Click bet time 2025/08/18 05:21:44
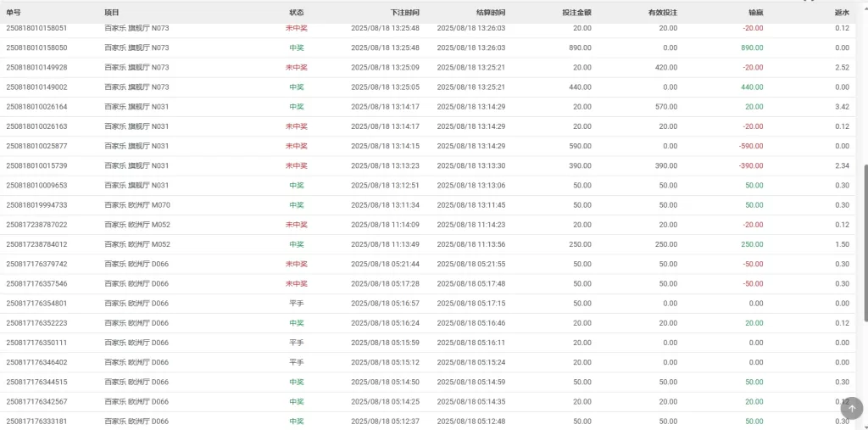This screenshot has width=868, height=430. click(x=386, y=265)
